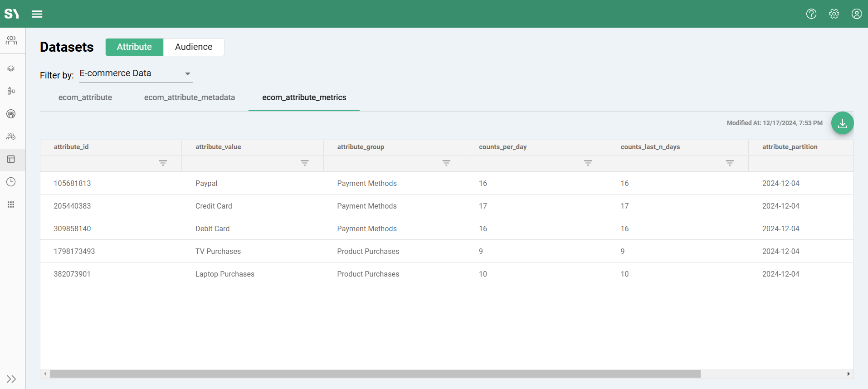The height and width of the screenshot is (389, 868).
Task: Sort by the attribute_value column header
Action: tap(218, 147)
